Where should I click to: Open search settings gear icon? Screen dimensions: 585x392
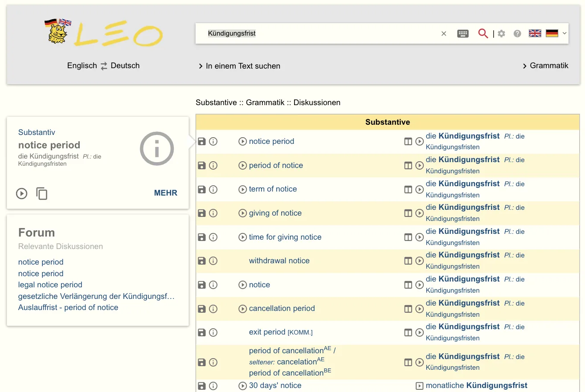click(x=502, y=33)
